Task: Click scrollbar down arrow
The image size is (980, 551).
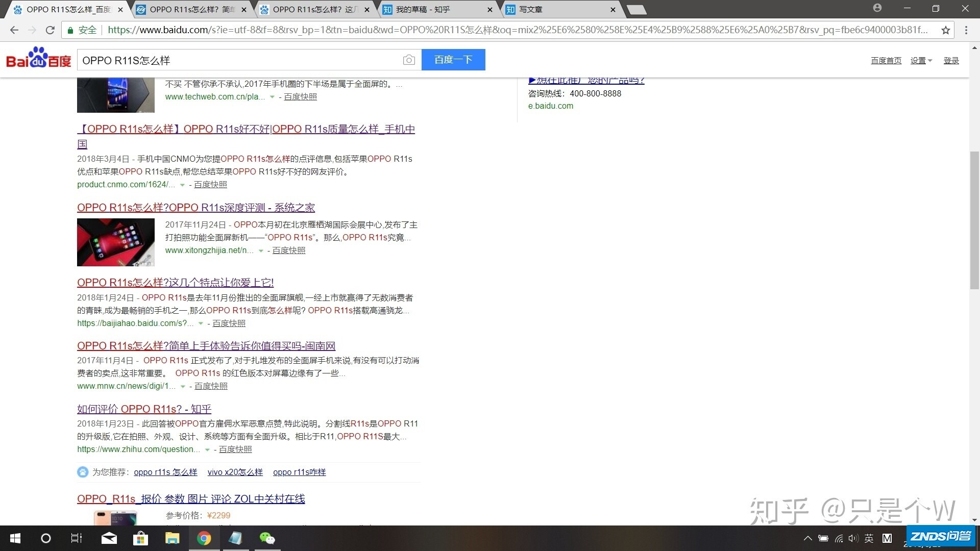Action: pyautogui.click(x=974, y=520)
